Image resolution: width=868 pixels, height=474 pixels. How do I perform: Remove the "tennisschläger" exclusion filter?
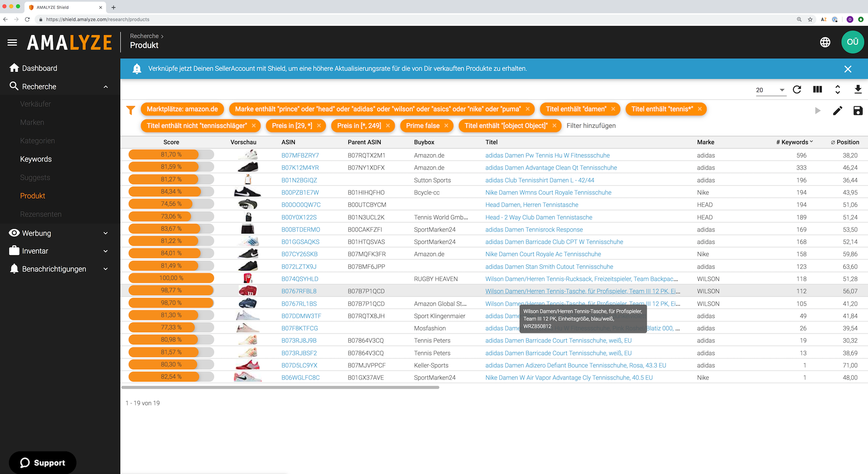pyautogui.click(x=254, y=126)
